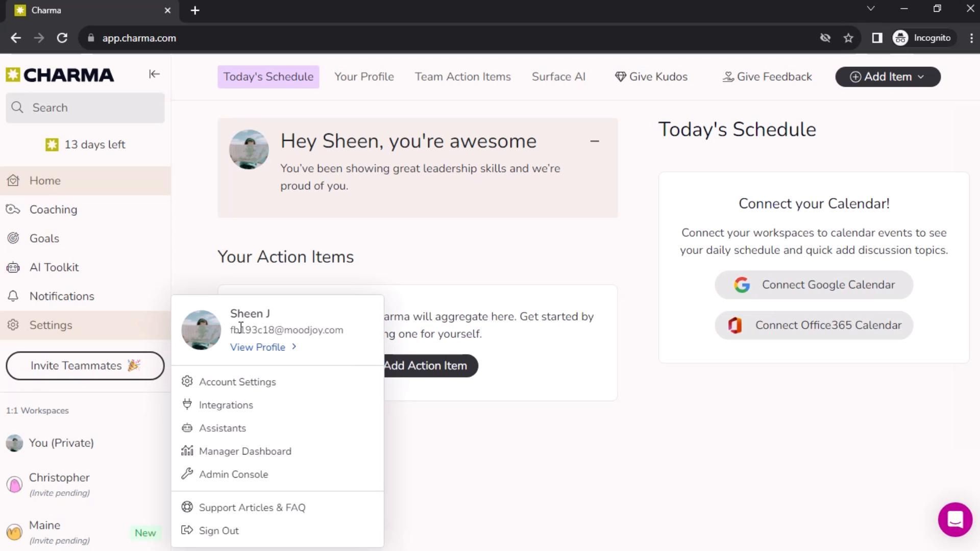Open the AI Toolkit robot icon
The height and width of the screenshot is (551, 980).
(x=13, y=267)
